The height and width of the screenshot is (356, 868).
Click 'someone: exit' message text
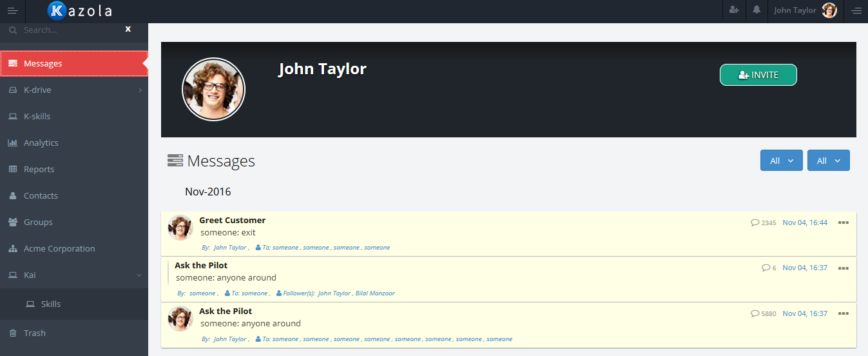point(228,232)
